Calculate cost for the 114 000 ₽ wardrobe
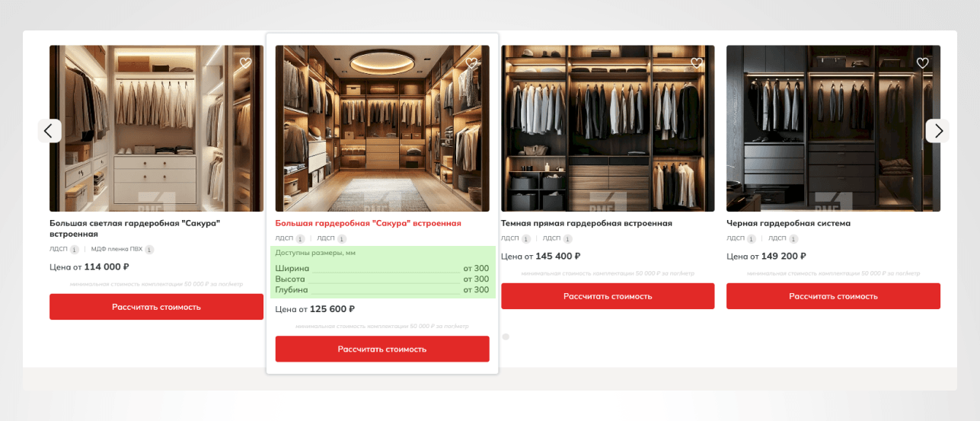 point(156,307)
